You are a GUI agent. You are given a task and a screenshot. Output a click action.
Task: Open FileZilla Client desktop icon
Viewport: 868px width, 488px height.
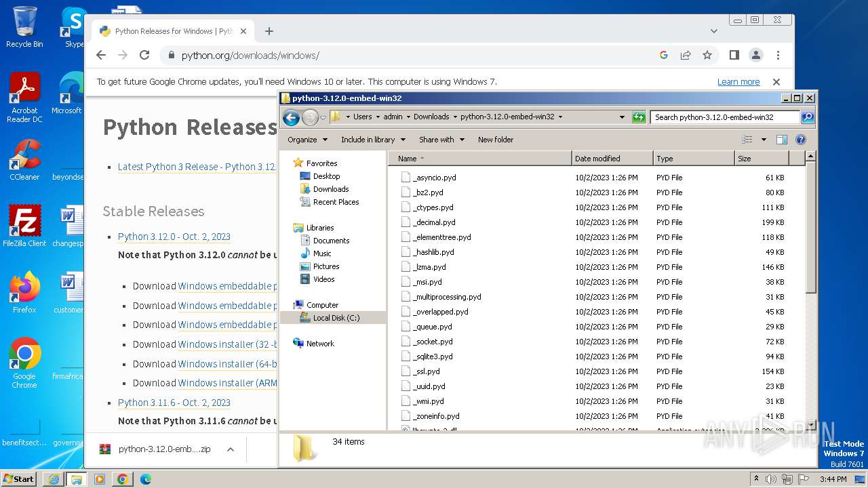click(24, 226)
